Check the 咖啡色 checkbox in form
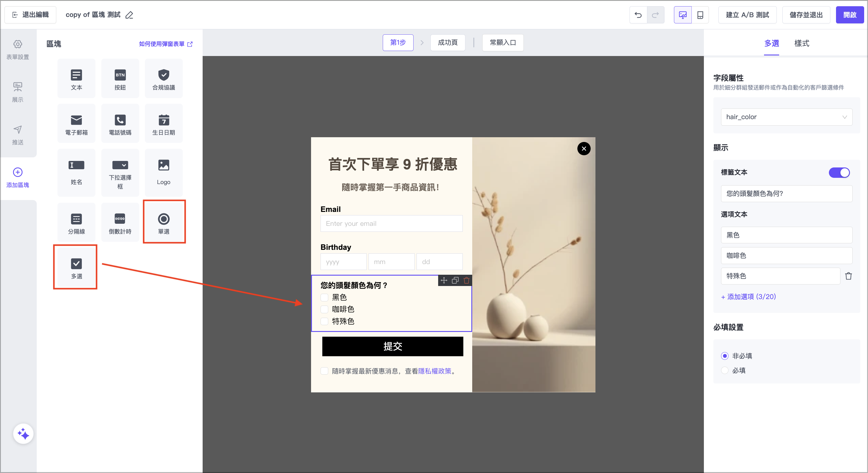868x473 pixels. click(x=324, y=309)
